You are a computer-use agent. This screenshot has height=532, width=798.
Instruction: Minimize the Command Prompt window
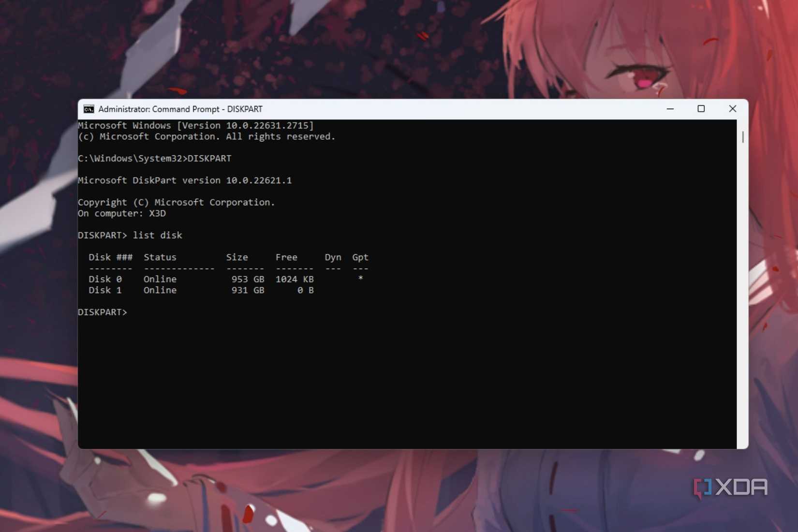[x=670, y=109]
